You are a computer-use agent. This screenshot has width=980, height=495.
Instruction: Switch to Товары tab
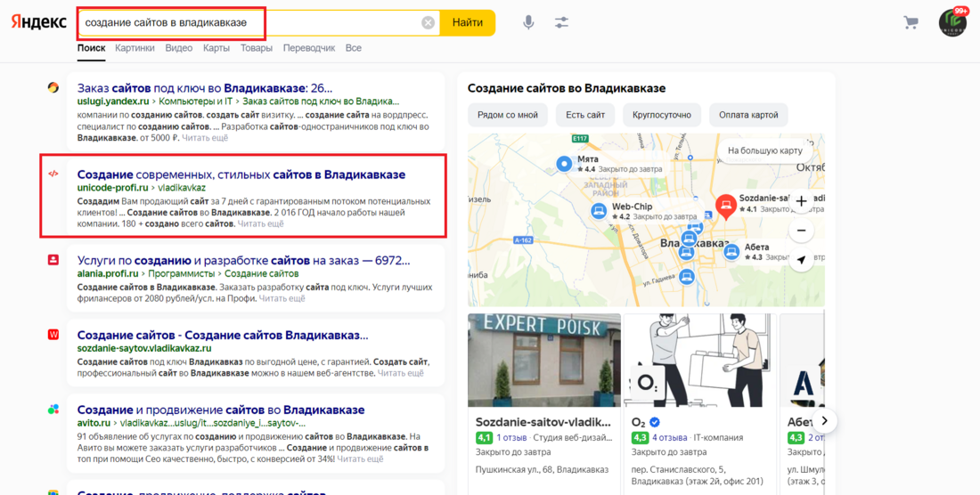(257, 48)
